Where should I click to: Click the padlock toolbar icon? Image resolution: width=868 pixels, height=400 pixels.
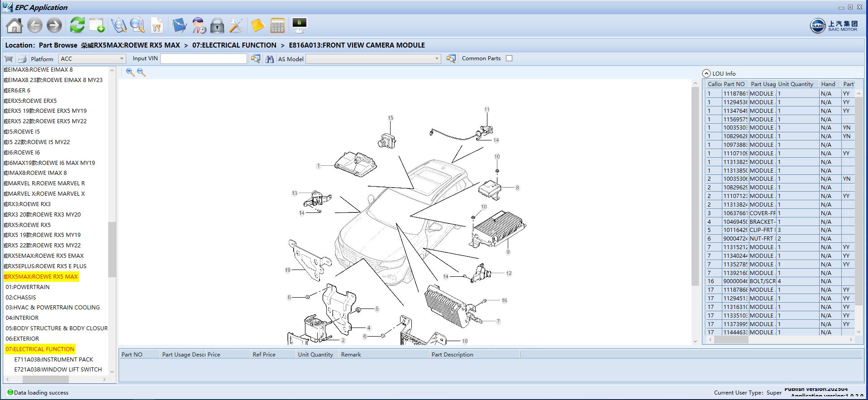pos(217,25)
